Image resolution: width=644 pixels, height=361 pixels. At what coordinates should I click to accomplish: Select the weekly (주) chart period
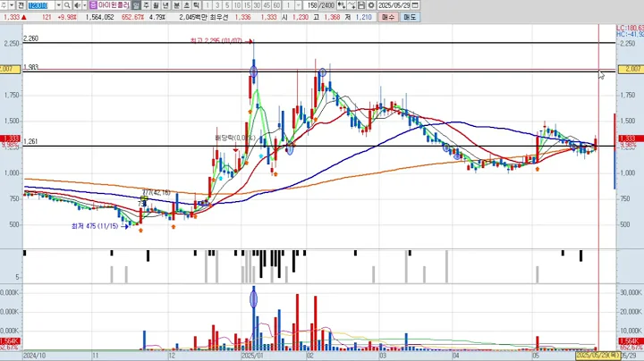[x=146, y=5]
